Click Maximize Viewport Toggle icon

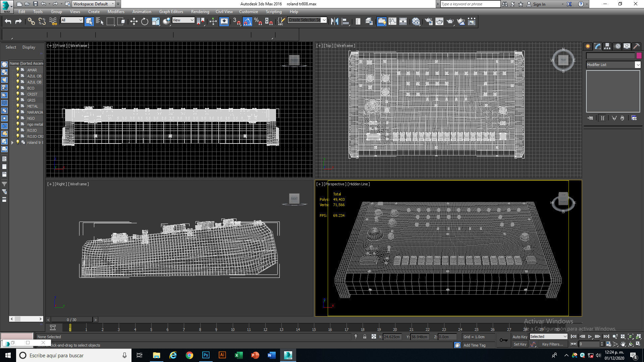click(638, 344)
